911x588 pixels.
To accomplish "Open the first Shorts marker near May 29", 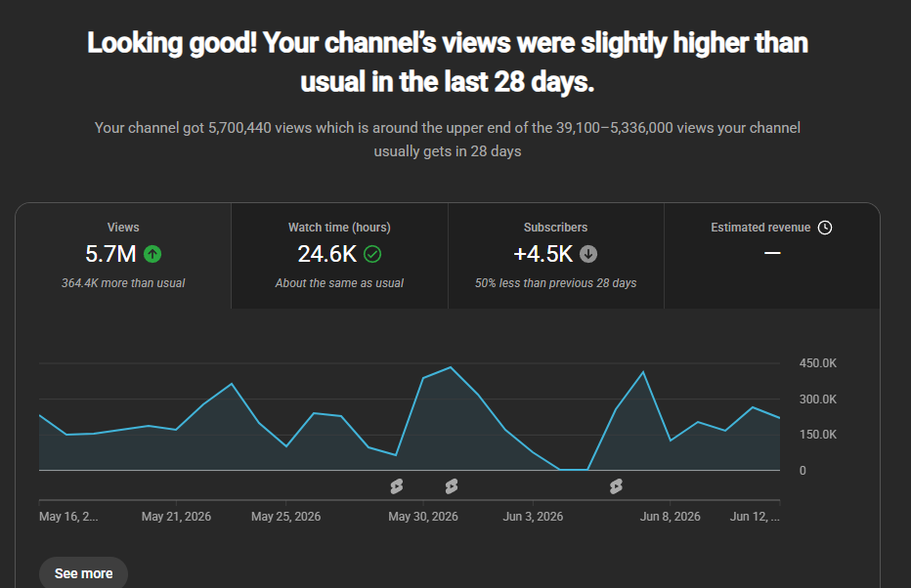I will coord(397,486).
